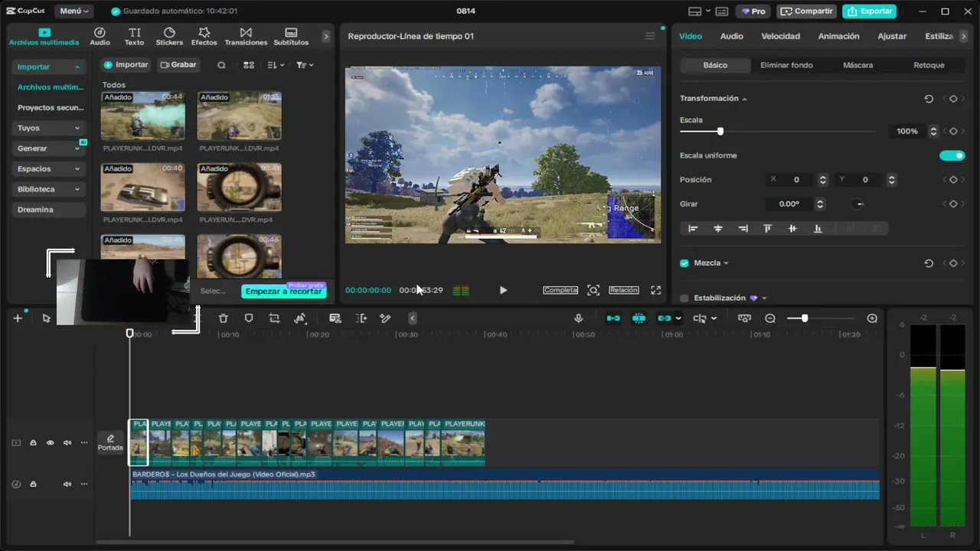Reset the Transformación settings
Screen dimensions: 980x551
coord(929,99)
